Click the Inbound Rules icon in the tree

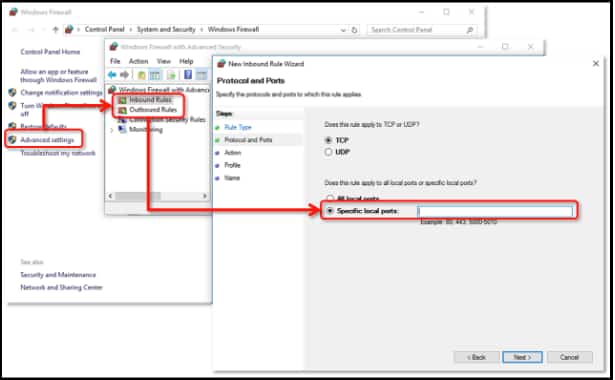point(122,100)
